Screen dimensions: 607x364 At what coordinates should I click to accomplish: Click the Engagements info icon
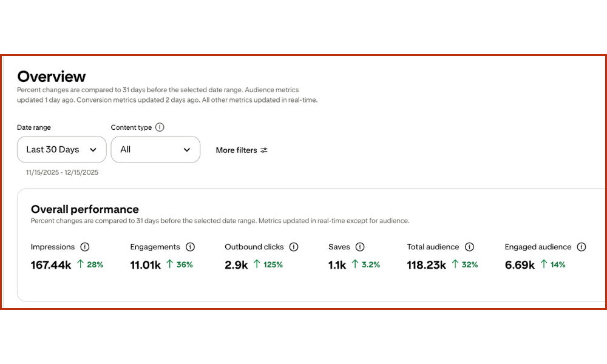(x=191, y=247)
